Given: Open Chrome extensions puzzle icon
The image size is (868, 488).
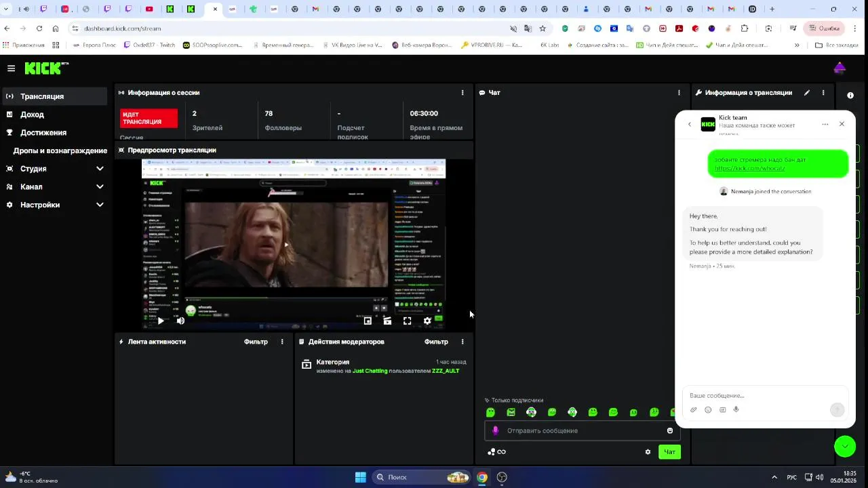Looking at the screenshot, I should 745,28.
